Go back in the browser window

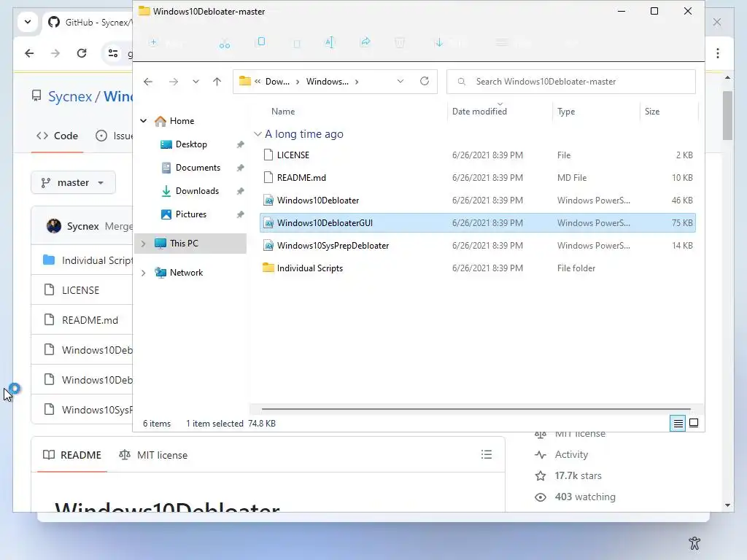tap(29, 53)
